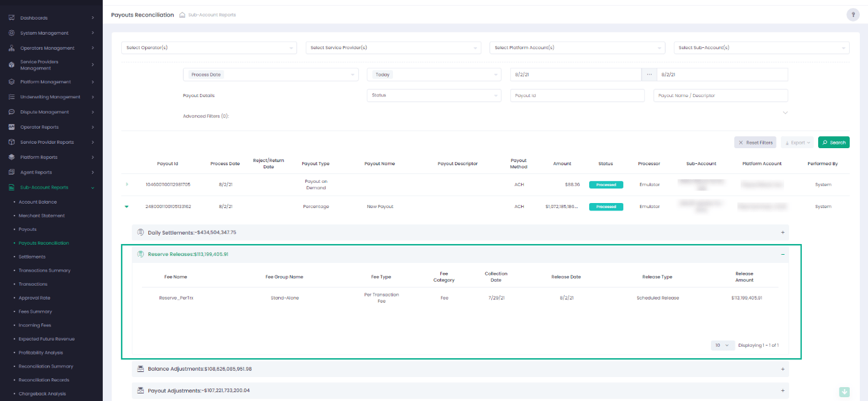Expand the first payout row arrow
868x401 pixels.
tap(127, 184)
